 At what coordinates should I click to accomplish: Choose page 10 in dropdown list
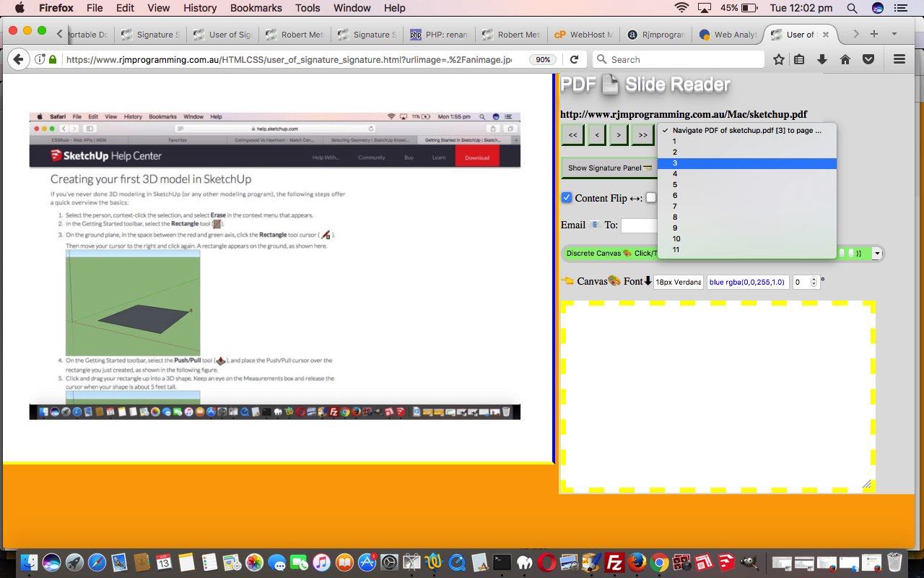pos(747,239)
